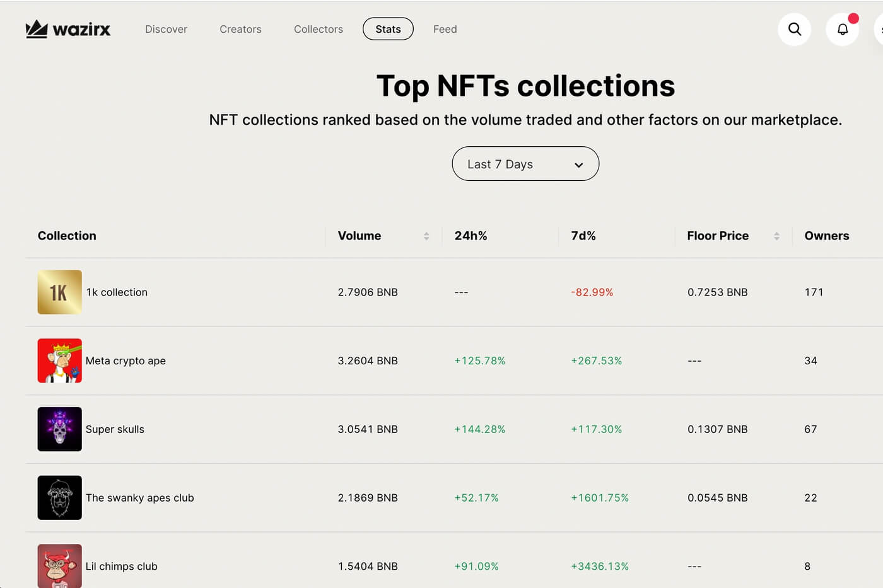Click owners count 22

coord(810,498)
